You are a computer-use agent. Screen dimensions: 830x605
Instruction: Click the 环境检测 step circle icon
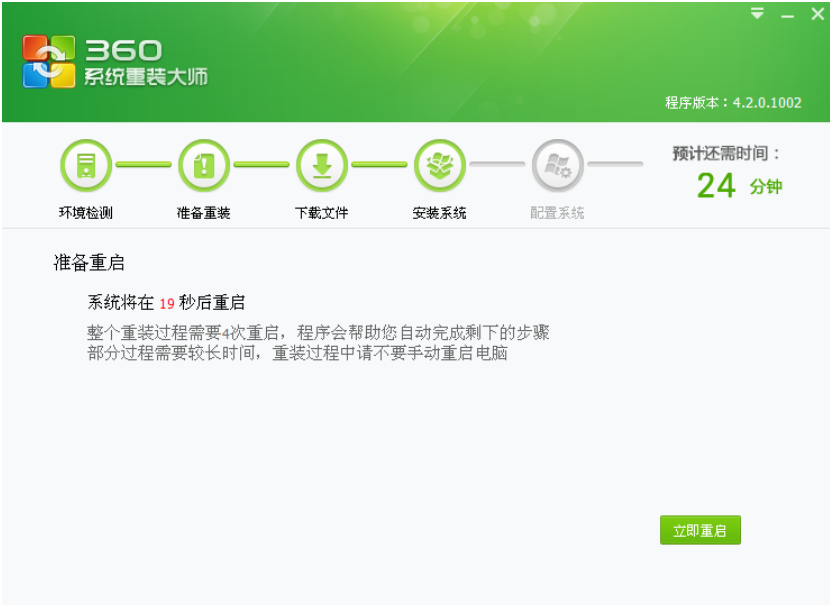[86, 165]
